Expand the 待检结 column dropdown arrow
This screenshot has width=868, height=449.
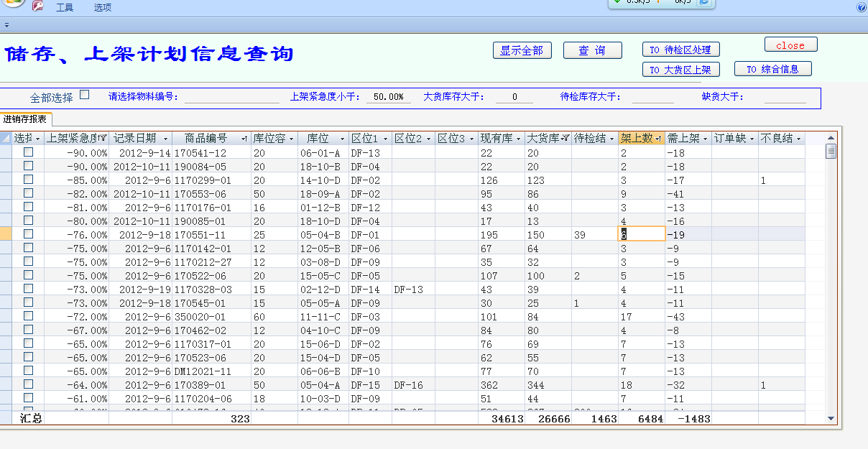click(611, 139)
